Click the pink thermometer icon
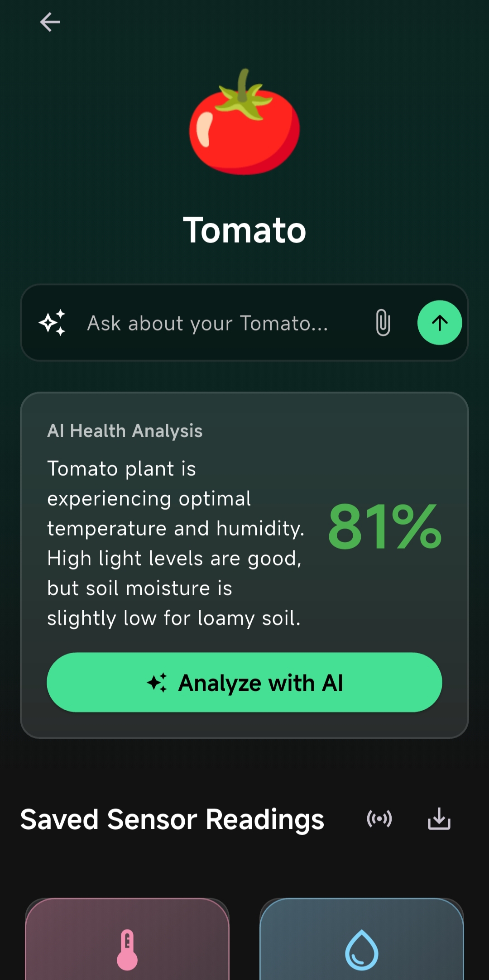The height and width of the screenshot is (980, 489). 127,949
